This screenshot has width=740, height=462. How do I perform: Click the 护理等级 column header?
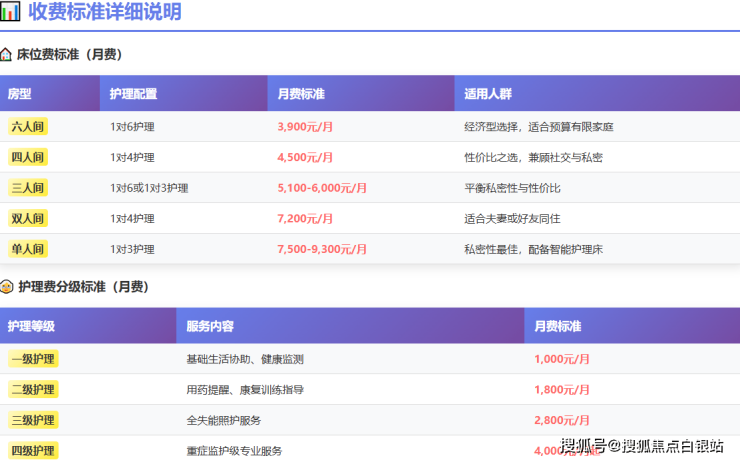coord(31,326)
